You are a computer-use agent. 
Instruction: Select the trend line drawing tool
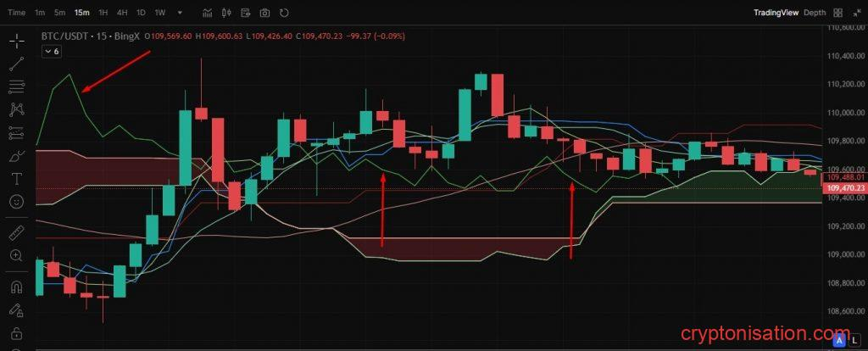pyautogui.click(x=17, y=64)
